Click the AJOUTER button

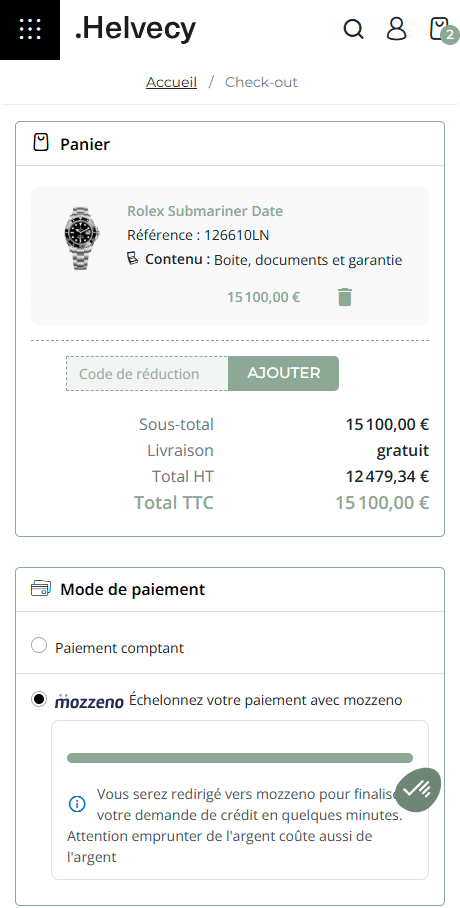point(283,373)
